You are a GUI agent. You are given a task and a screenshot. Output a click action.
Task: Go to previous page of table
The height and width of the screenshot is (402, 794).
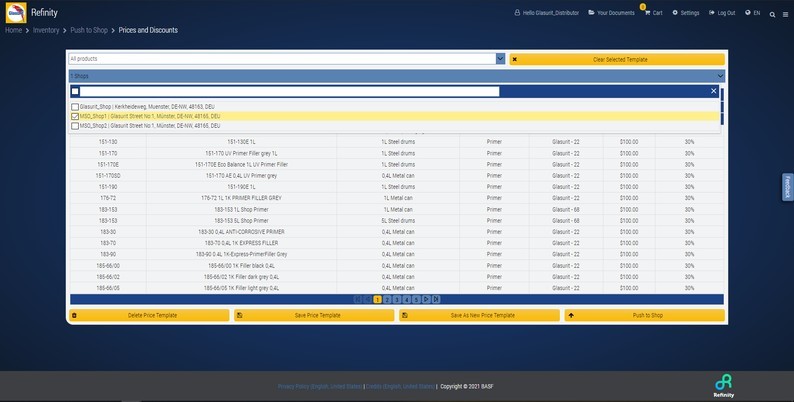click(368, 300)
